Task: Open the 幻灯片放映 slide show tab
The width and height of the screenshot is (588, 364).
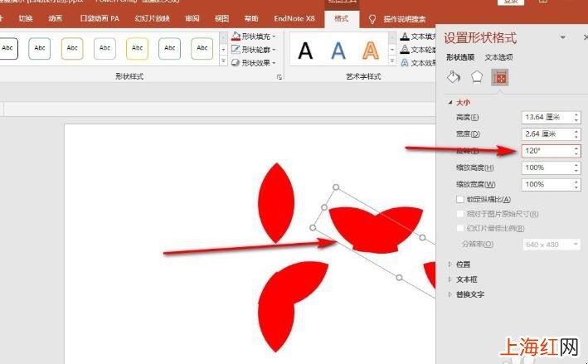Action: (x=153, y=18)
